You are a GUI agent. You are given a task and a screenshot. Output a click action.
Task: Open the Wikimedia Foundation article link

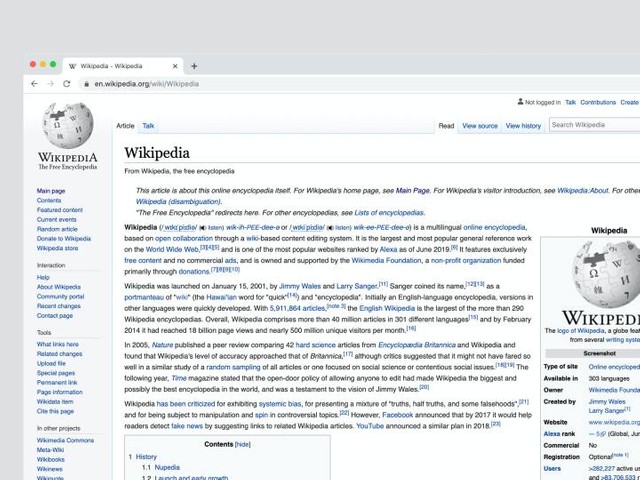(x=386, y=260)
